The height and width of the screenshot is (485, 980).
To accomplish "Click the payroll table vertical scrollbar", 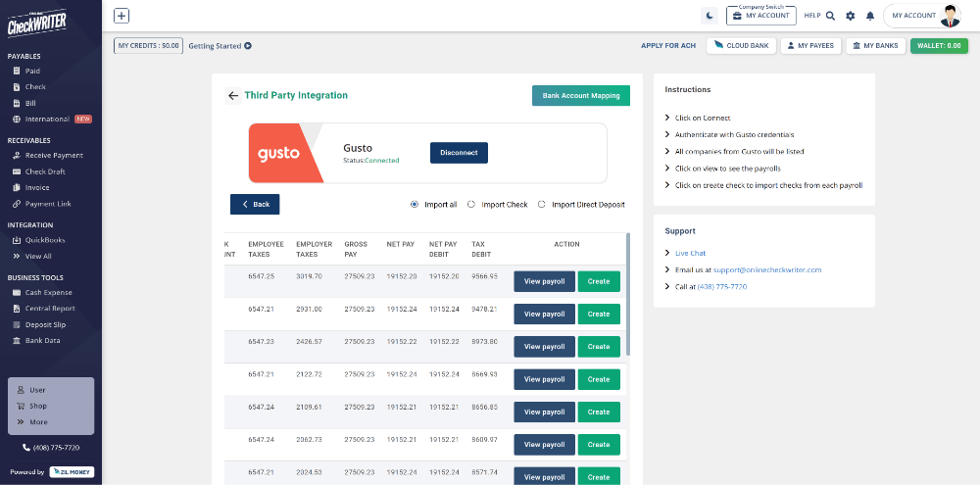I will 627,294.
